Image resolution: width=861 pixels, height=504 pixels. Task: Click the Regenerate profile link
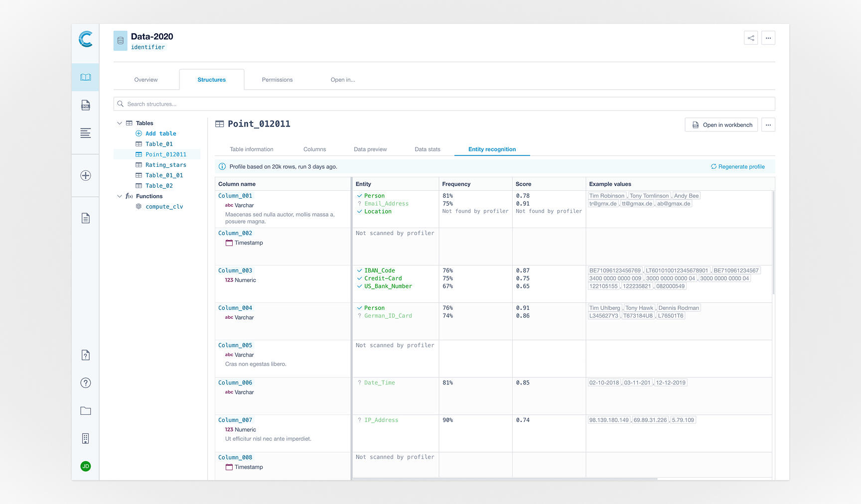click(x=737, y=167)
